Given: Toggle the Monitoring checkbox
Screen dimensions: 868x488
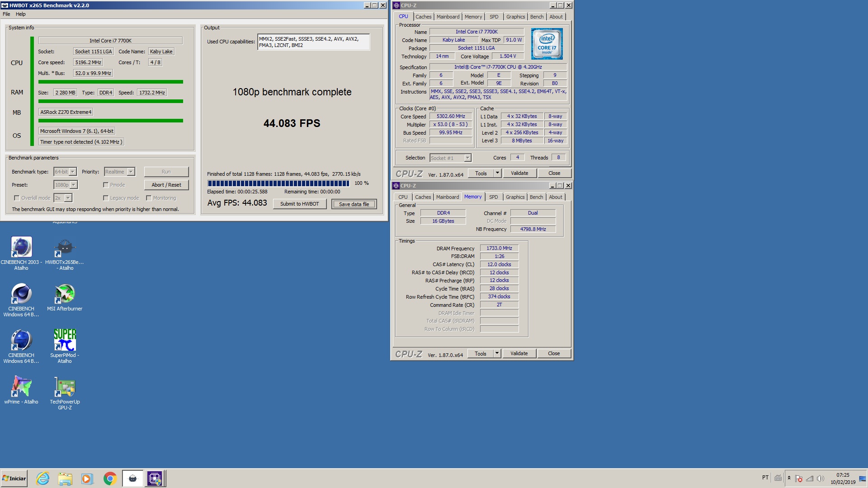Looking at the screenshot, I should (x=149, y=198).
